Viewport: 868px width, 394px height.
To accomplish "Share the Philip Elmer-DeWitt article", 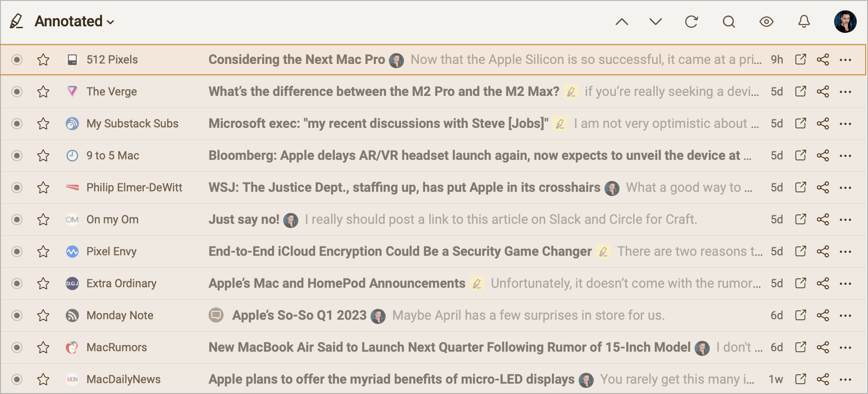I will (823, 188).
